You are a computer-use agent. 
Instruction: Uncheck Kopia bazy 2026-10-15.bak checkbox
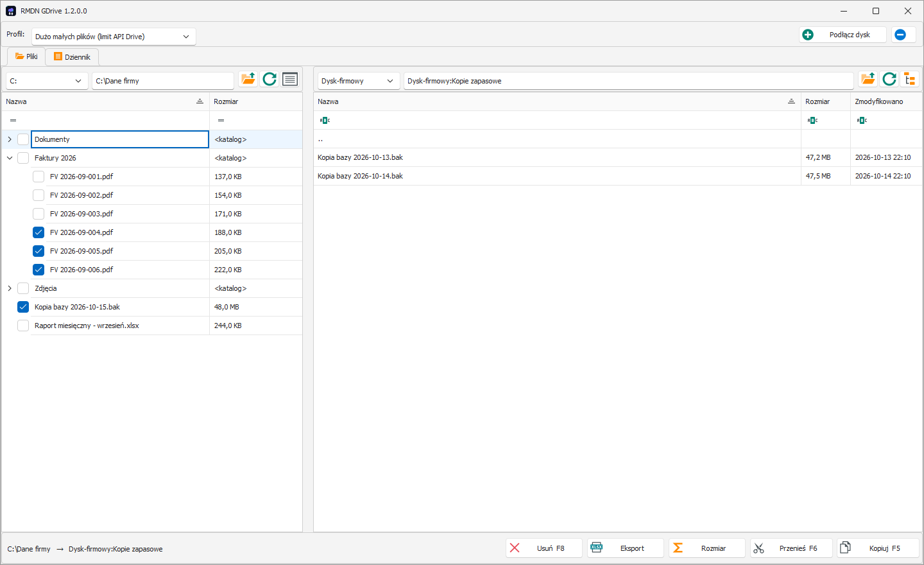pyautogui.click(x=23, y=307)
